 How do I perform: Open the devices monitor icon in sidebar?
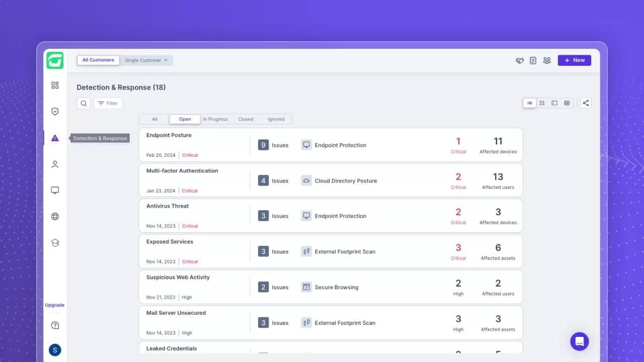click(x=55, y=190)
